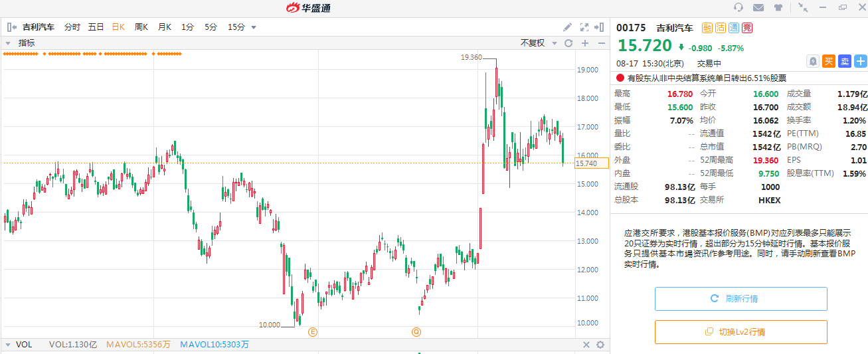The image size is (868, 354).
Task: Click the 最高 value 16.780
Action: tap(680, 94)
